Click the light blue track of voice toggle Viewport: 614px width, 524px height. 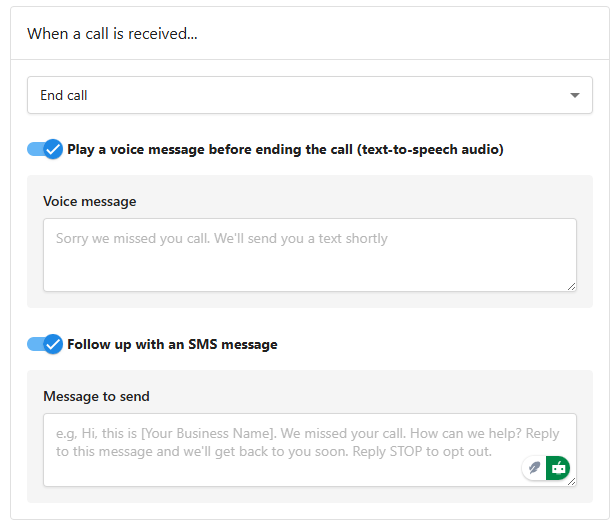coord(35,149)
